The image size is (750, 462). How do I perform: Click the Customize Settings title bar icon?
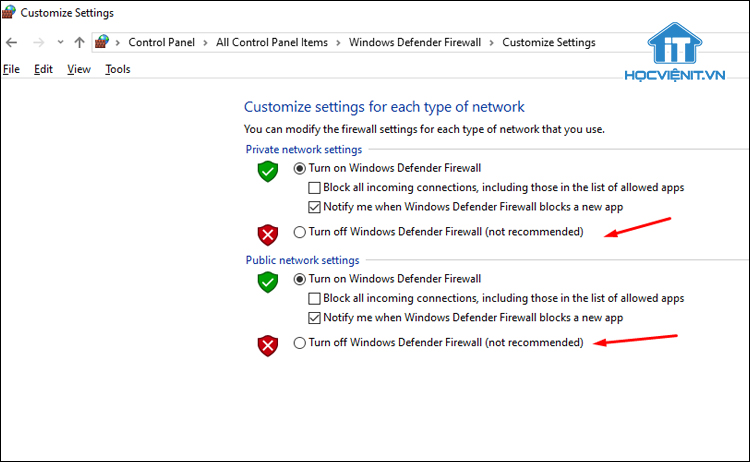click(x=8, y=12)
